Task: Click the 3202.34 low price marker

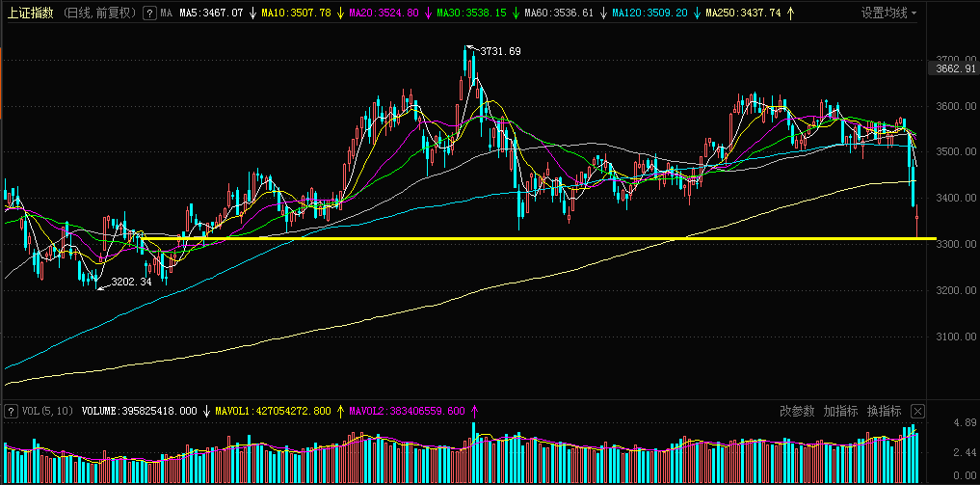Action: click(132, 283)
